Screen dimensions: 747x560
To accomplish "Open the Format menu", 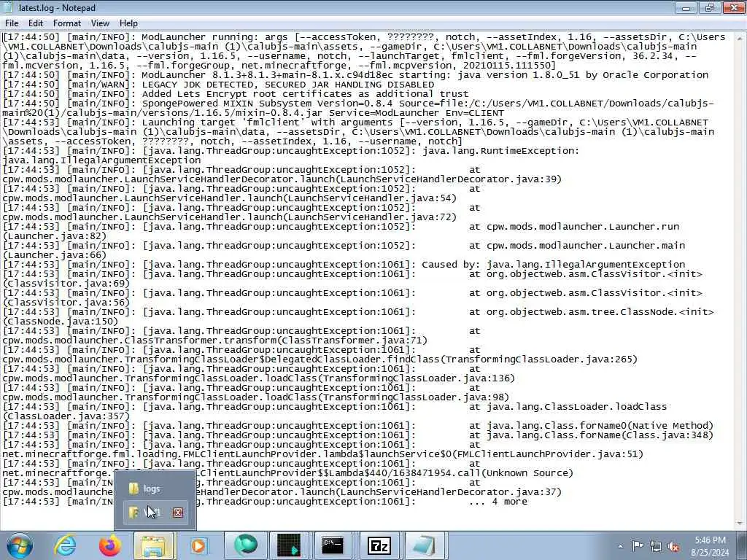I will coord(66,23).
